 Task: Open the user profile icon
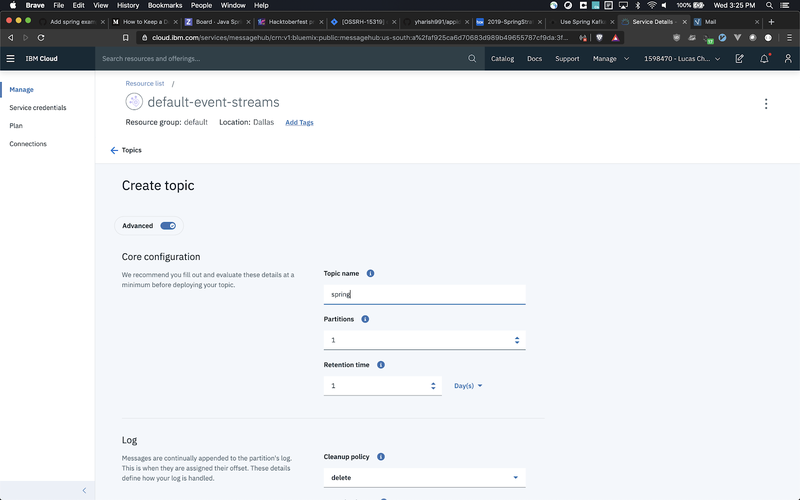788,59
